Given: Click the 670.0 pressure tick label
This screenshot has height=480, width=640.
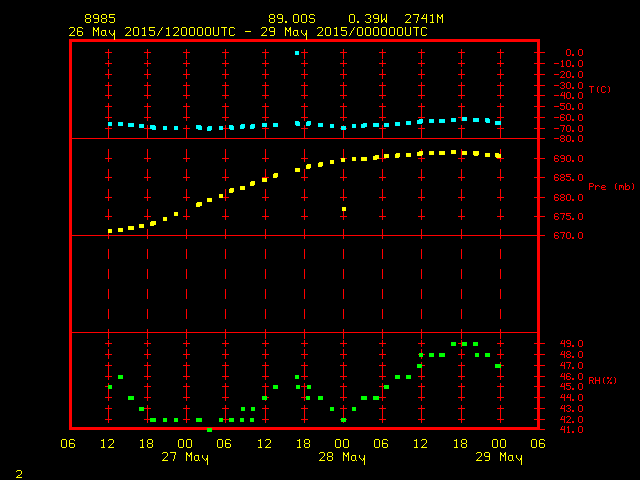Looking at the screenshot, I should click(x=569, y=236).
